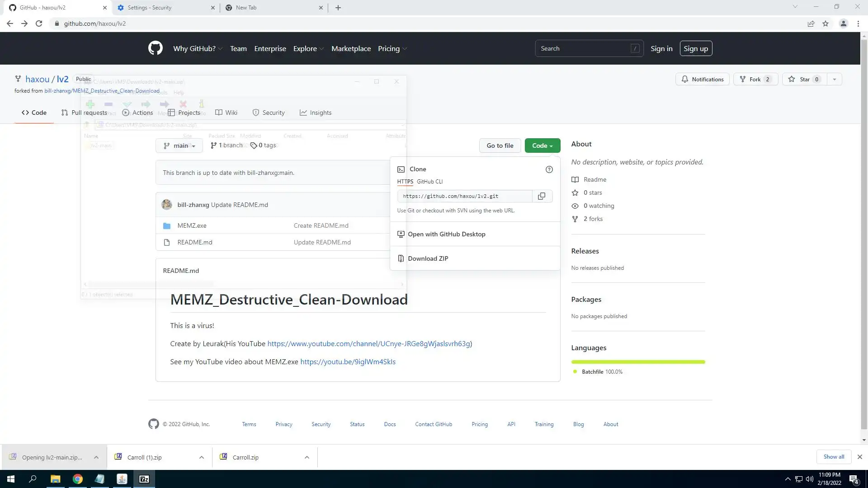Reload the page with the refresh icon
This screenshot has height=488, width=868.
tap(39, 23)
